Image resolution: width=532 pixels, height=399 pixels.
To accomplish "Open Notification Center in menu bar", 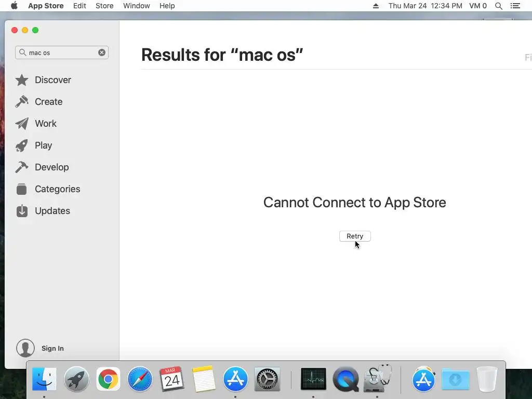I will tap(515, 6).
